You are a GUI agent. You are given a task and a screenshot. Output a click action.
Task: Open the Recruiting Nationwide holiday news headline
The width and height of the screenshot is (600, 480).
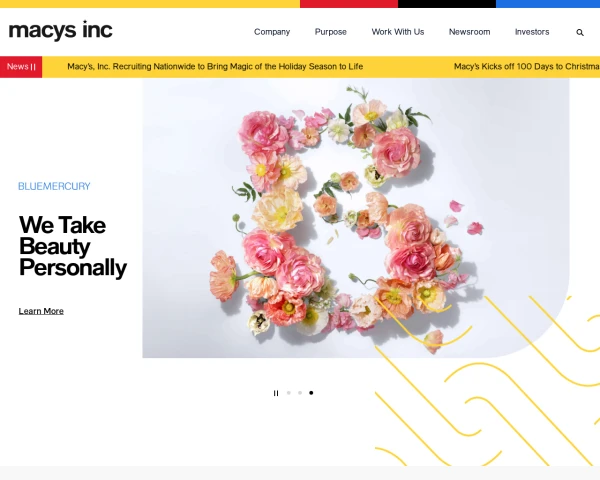click(215, 67)
